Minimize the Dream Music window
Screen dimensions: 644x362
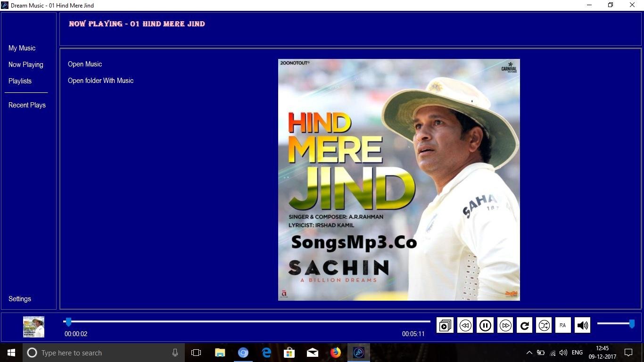click(x=589, y=5)
